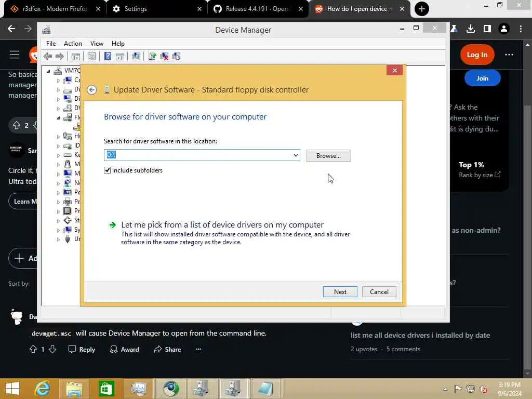Click Share under the devmgmt.msc comment
532x399 pixels.
(167, 350)
